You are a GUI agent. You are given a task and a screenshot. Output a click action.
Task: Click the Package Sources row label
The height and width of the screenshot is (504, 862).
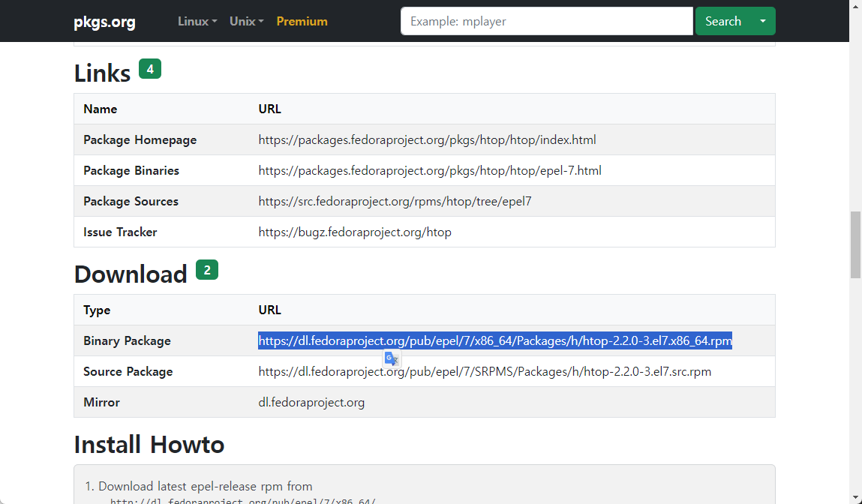tap(131, 201)
